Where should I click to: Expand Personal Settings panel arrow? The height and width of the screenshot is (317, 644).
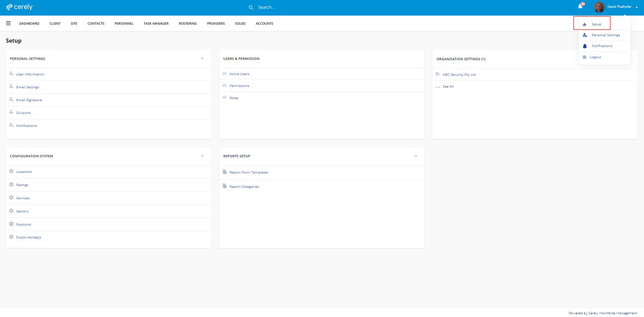(x=202, y=59)
